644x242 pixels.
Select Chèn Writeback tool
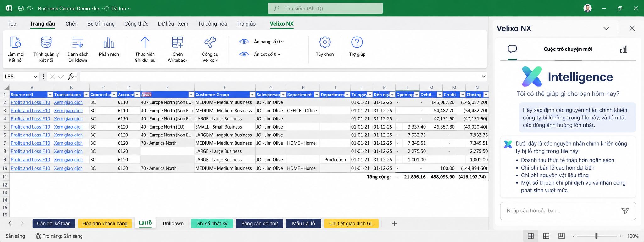pos(177,49)
